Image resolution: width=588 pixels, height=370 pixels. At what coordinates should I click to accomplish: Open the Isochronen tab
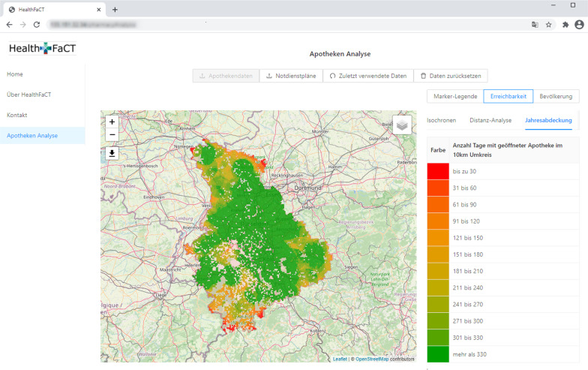point(441,120)
